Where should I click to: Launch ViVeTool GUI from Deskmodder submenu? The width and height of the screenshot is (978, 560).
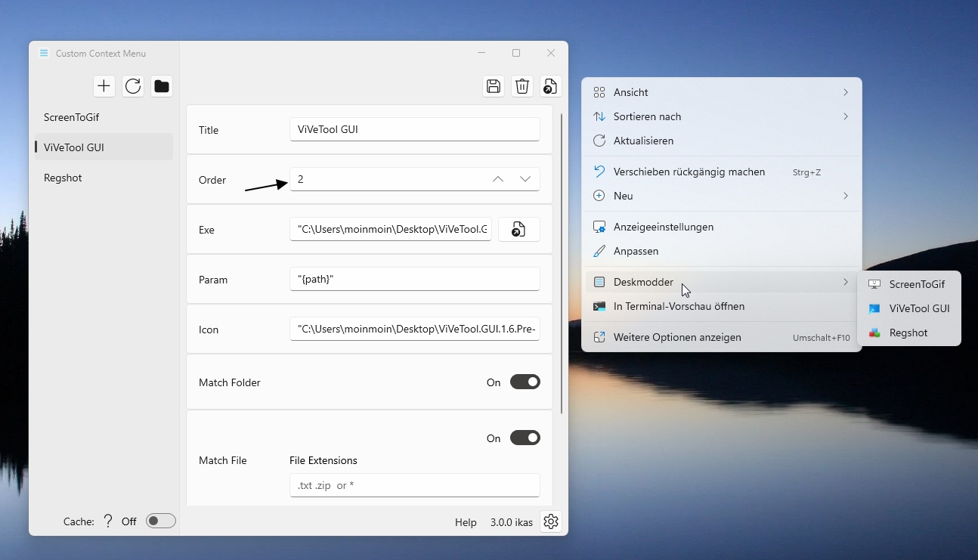909,308
